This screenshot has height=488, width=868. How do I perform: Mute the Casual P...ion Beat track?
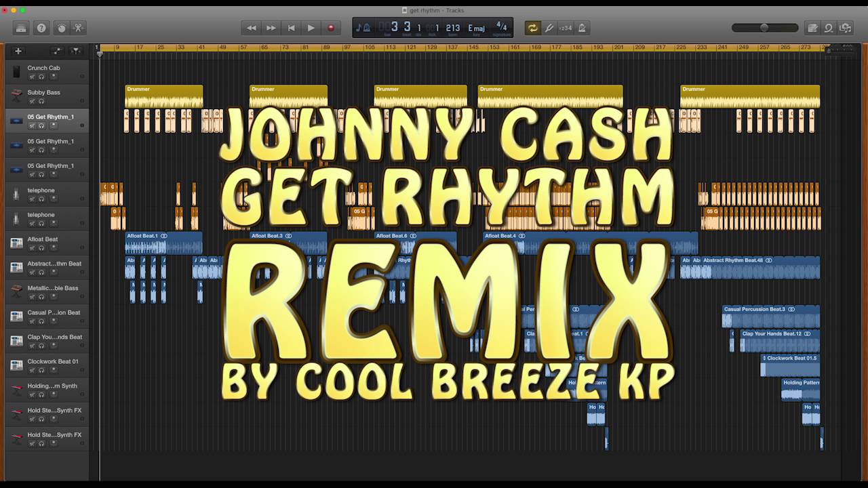[31, 321]
